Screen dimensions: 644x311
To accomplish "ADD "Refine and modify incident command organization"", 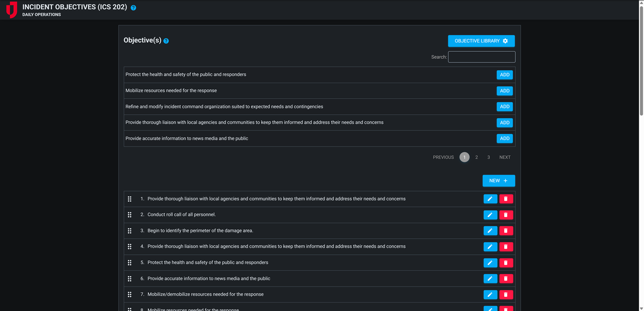I will click(x=504, y=107).
